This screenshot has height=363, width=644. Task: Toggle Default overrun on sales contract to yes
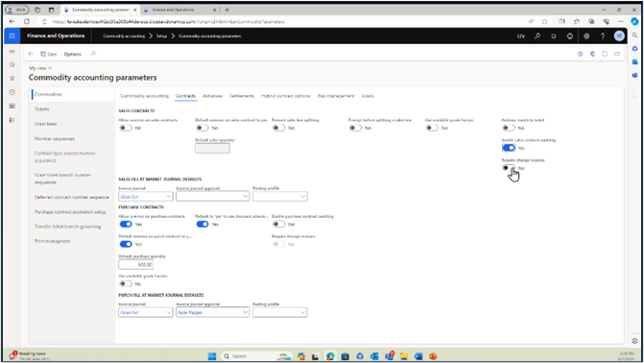pyautogui.click(x=203, y=128)
